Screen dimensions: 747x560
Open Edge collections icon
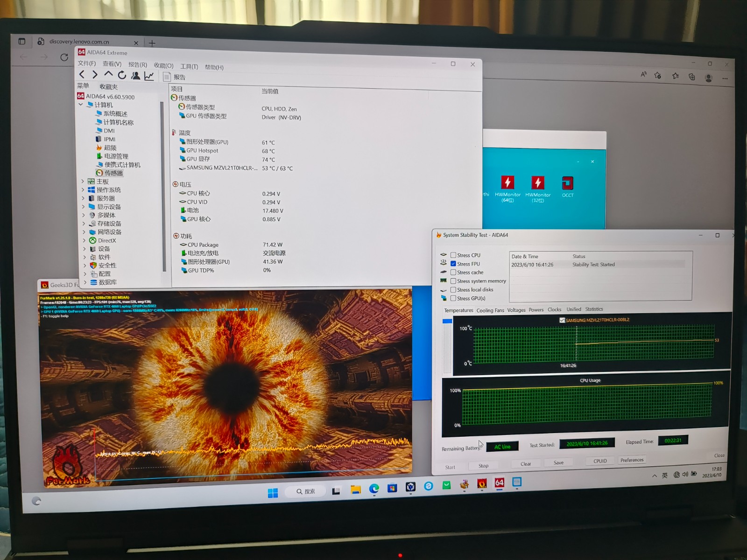point(692,77)
